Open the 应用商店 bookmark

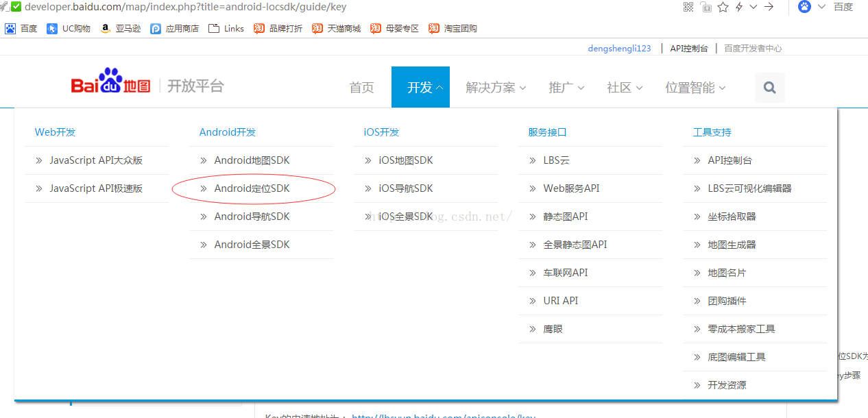pyautogui.click(x=175, y=28)
